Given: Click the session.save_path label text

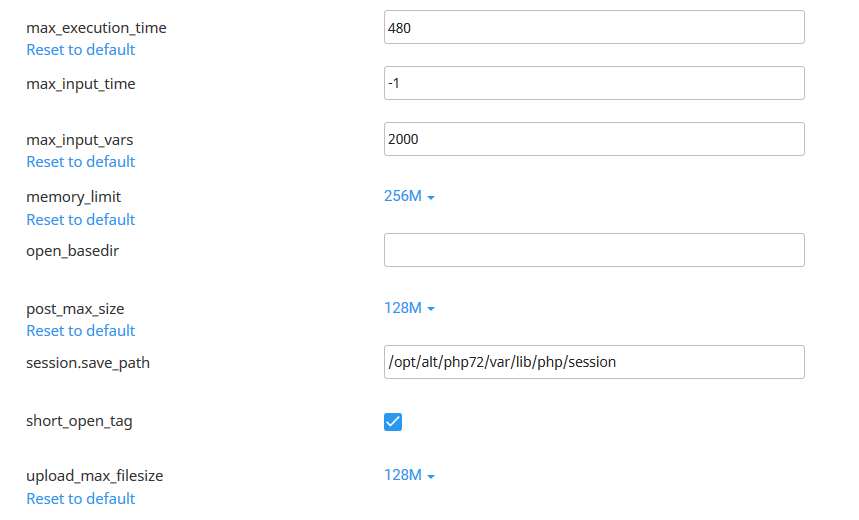Looking at the screenshot, I should [88, 363].
